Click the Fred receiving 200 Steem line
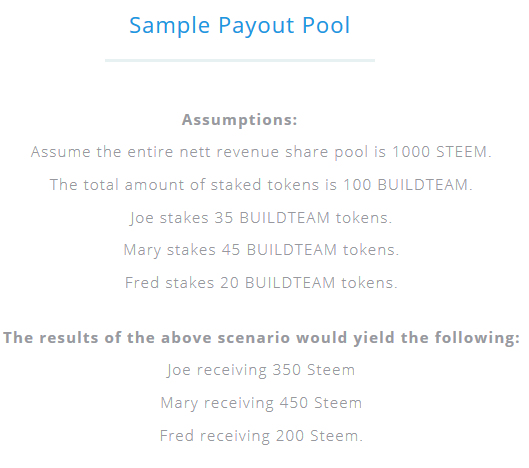Image resolution: width=529 pixels, height=468 pixels. [x=261, y=436]
